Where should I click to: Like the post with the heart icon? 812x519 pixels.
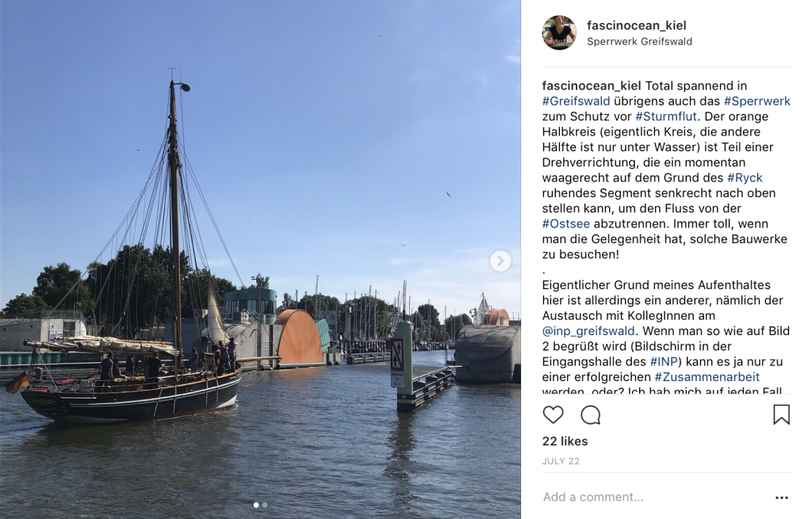[x=553, y=415]
